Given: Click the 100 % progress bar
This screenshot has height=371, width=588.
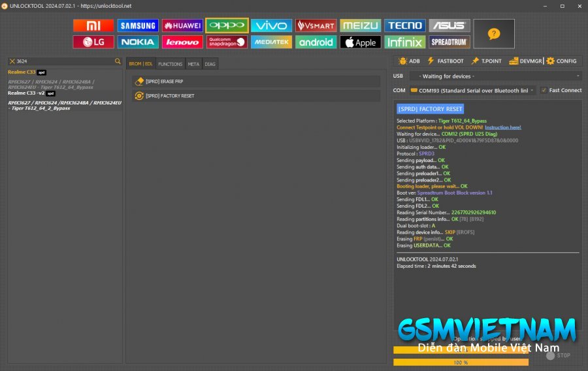Looking at the screenshot, I should 461,363.
